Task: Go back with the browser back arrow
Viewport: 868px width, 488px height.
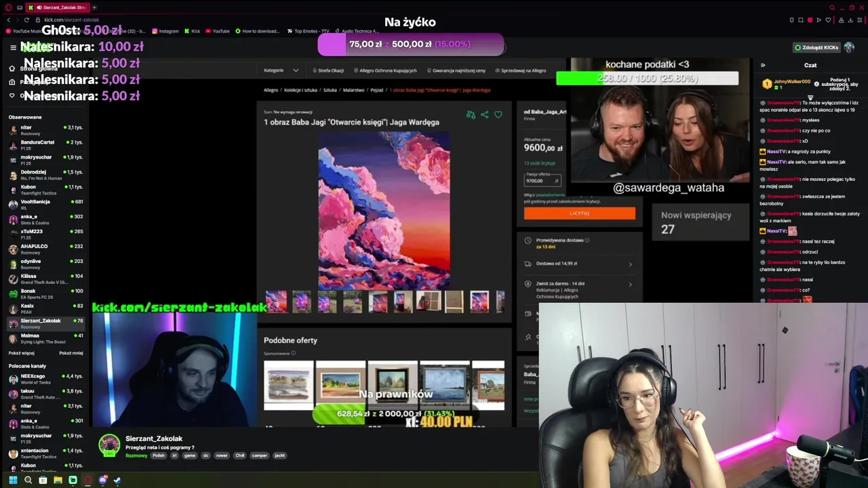Action: click(x=8, y=20)
